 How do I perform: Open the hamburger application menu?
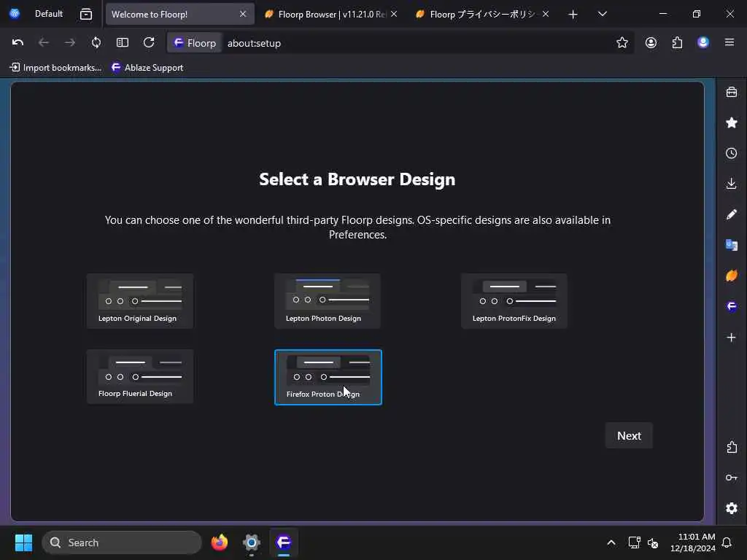point(729,43)
